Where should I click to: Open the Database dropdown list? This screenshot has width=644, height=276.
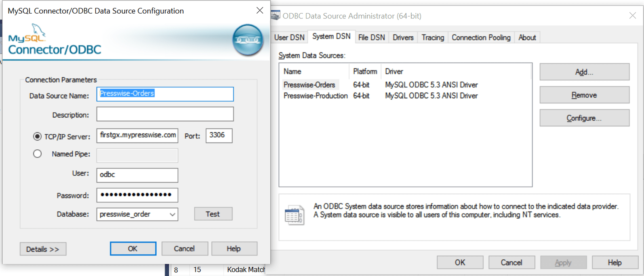coord(172,214)
